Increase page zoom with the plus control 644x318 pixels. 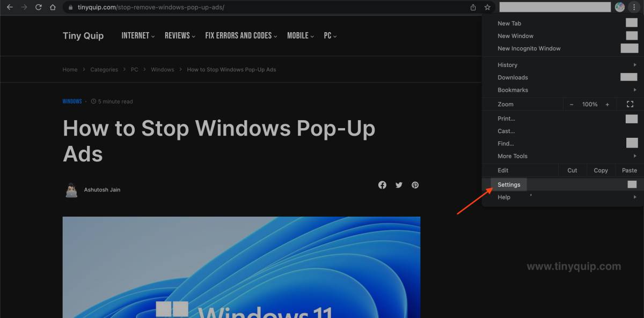coord(607,104)
